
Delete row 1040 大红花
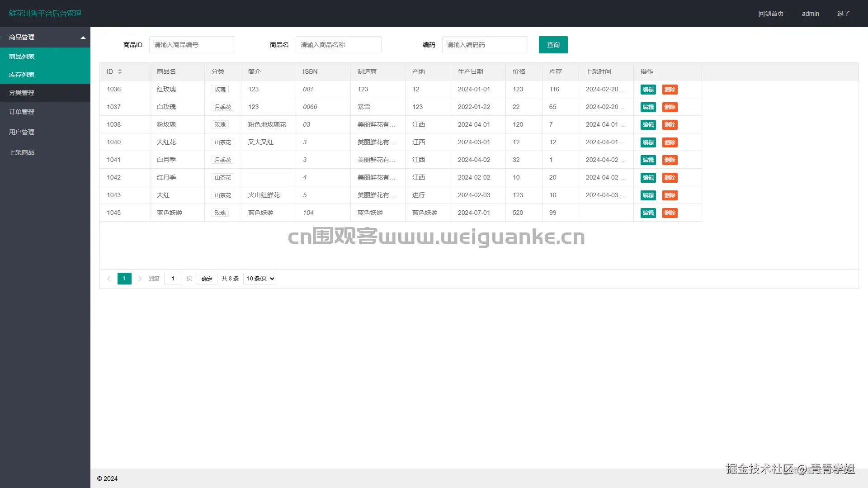tap(670, 142)
